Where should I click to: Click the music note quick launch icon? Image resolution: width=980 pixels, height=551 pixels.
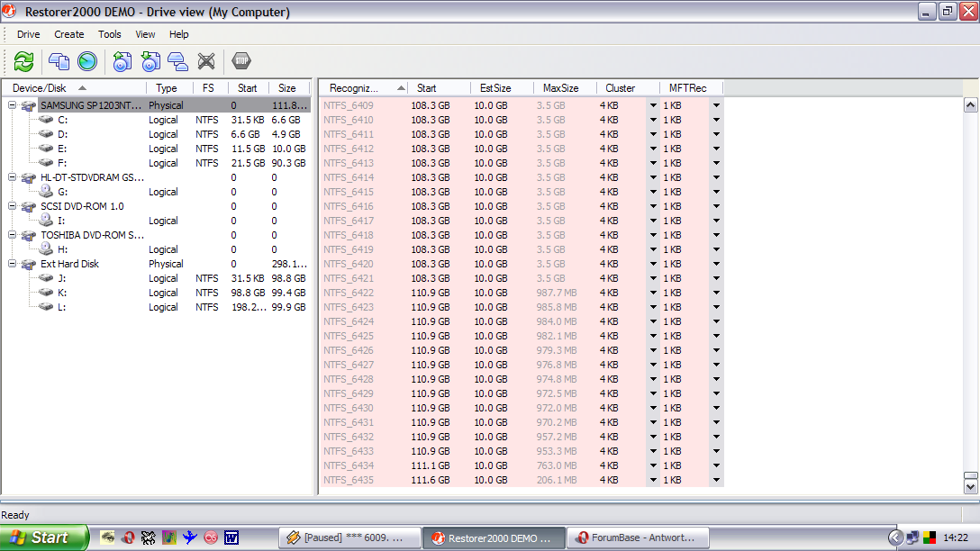(x=168, y=537)
